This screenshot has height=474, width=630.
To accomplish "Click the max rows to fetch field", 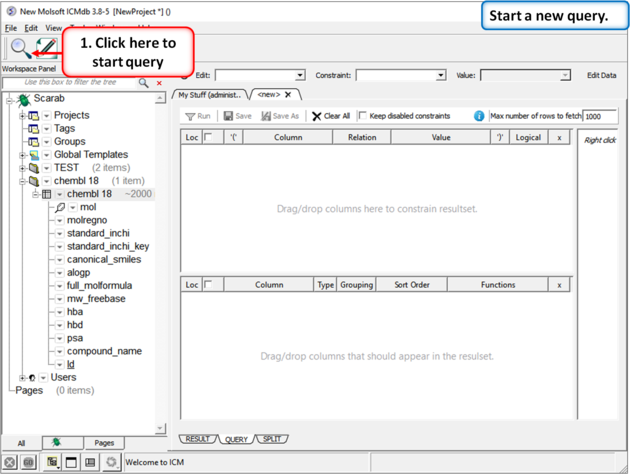I will (599, 116).
